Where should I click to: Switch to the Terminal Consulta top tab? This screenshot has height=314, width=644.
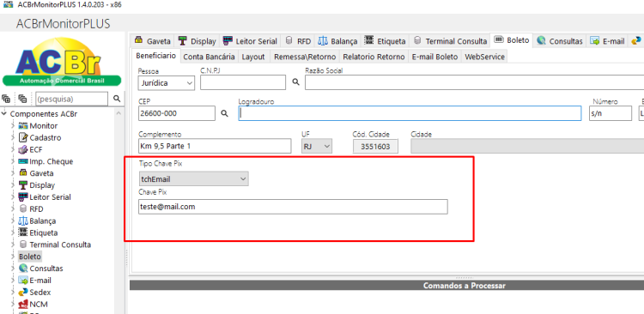pos(450,41)
